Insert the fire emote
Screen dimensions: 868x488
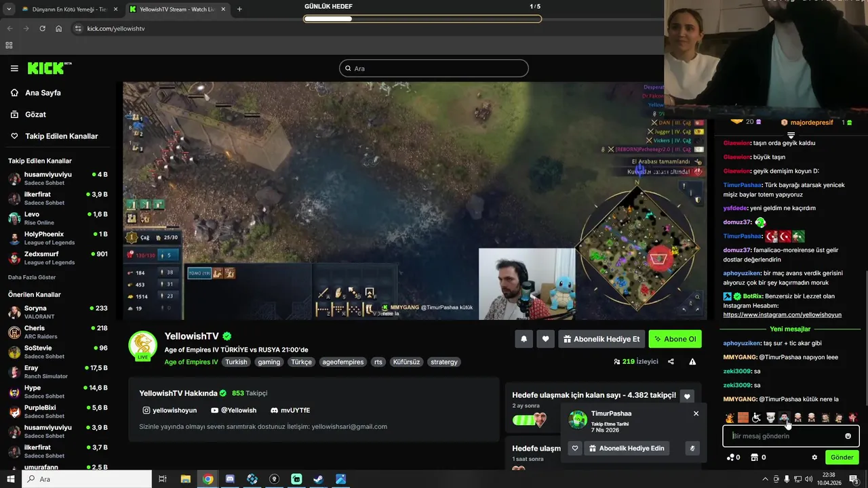(730, 418)
